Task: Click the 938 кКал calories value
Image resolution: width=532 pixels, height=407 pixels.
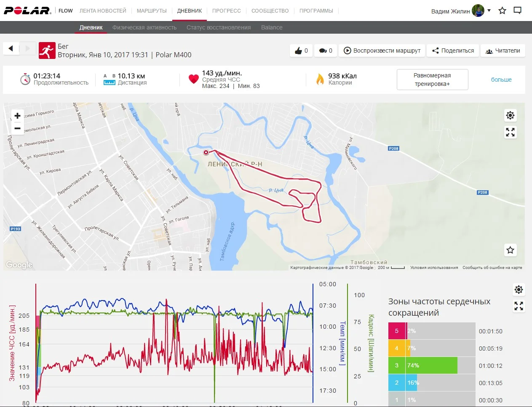Action: [x=342, y=76]
